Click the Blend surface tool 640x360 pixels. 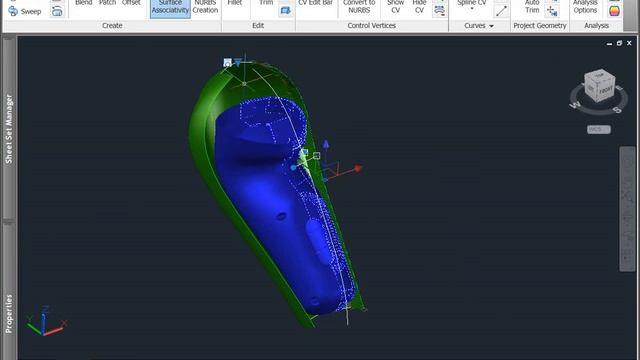pyautogui.click(x=84, y=3)
